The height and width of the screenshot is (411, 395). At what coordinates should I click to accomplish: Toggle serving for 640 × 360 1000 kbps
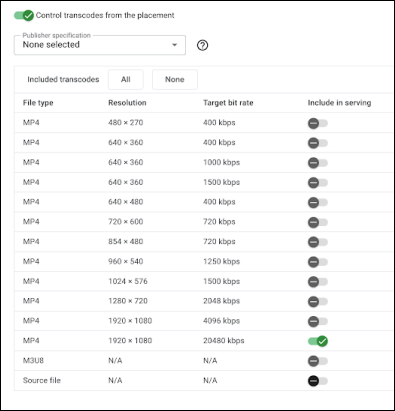(318, 163)
